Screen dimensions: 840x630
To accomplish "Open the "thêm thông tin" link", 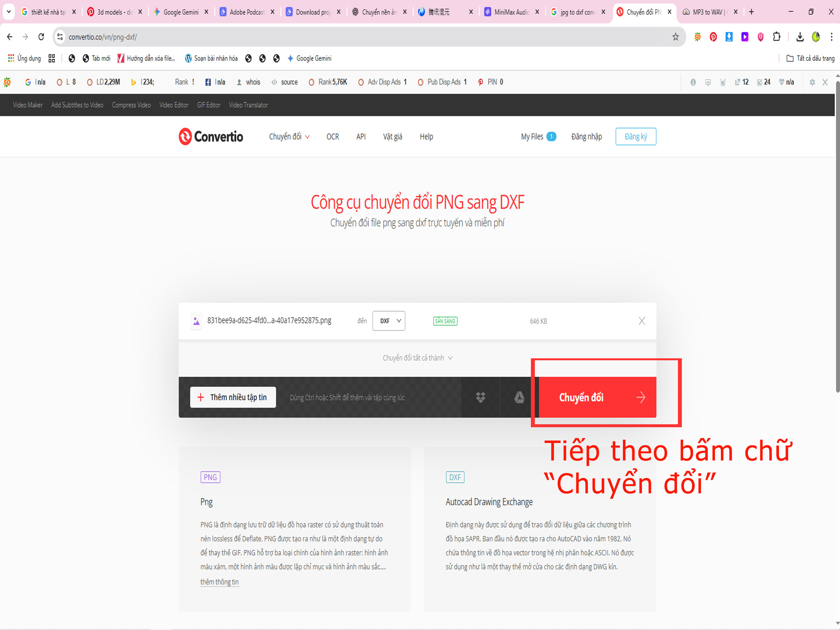I will [x=220, y=582].
